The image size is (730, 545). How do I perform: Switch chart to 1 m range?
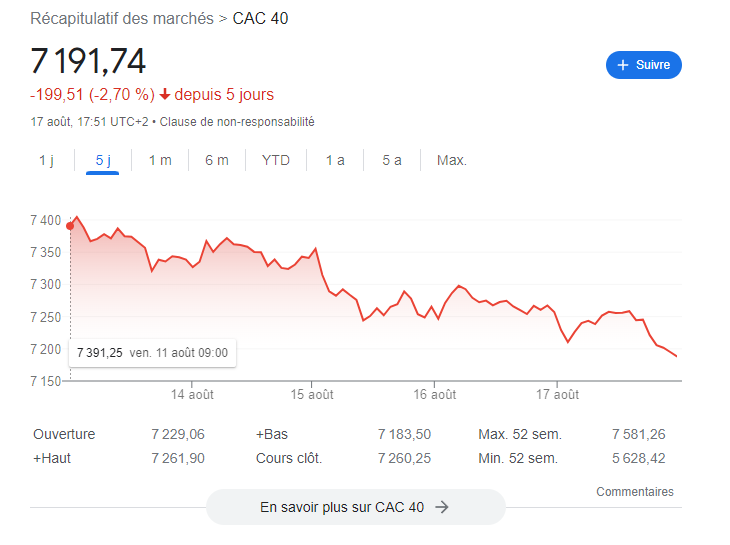pyautogui.click(x=160, y=160)
